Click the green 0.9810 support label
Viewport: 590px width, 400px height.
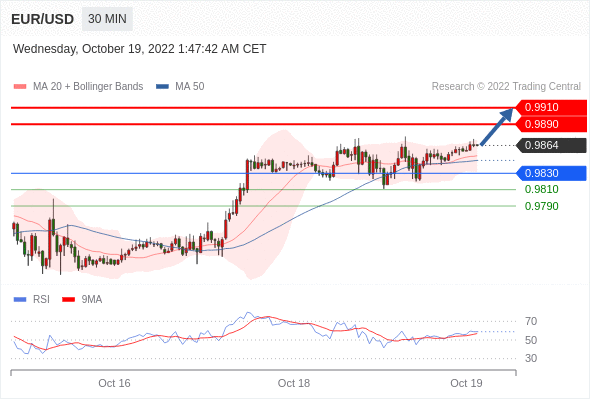(x=541, y=189)
